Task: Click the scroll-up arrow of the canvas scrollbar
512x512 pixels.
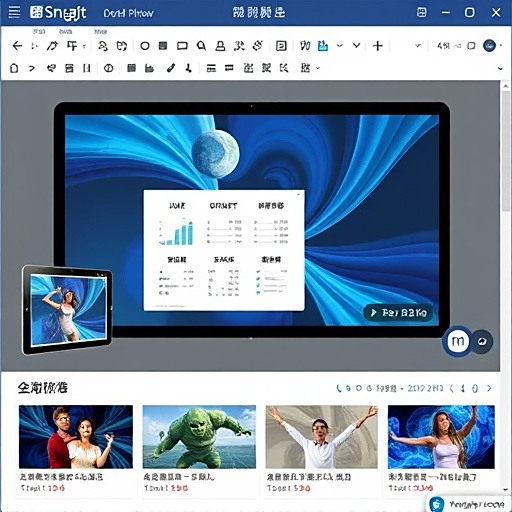Action: 506,85
